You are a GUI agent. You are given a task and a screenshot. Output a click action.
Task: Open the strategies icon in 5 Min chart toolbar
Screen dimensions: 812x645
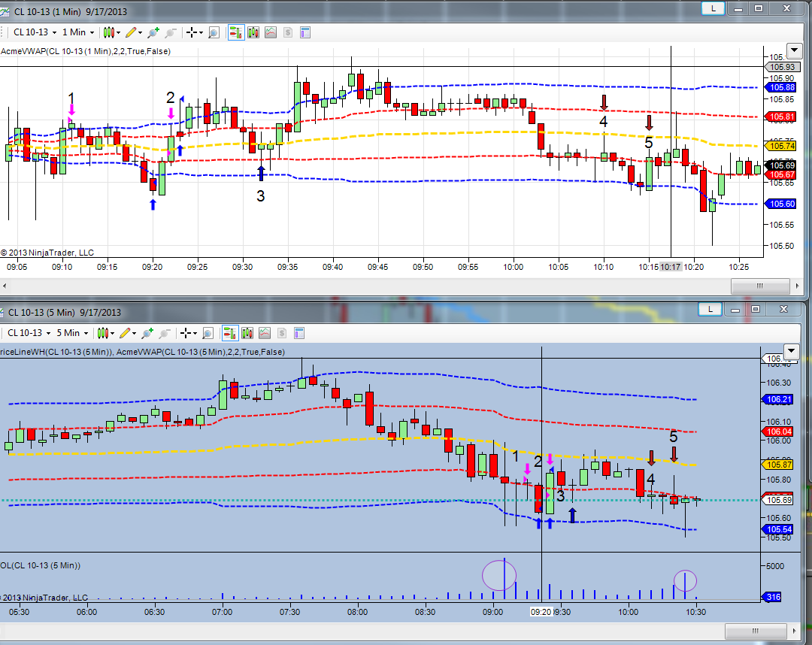pos(282,333)
